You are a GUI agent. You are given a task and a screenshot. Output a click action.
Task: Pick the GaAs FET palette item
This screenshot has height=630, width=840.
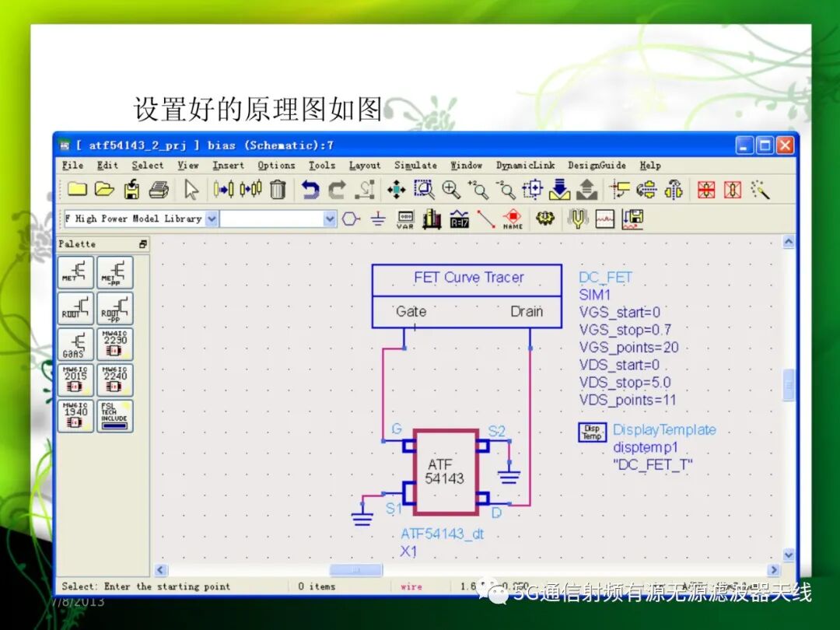click(x=75, y=345)
